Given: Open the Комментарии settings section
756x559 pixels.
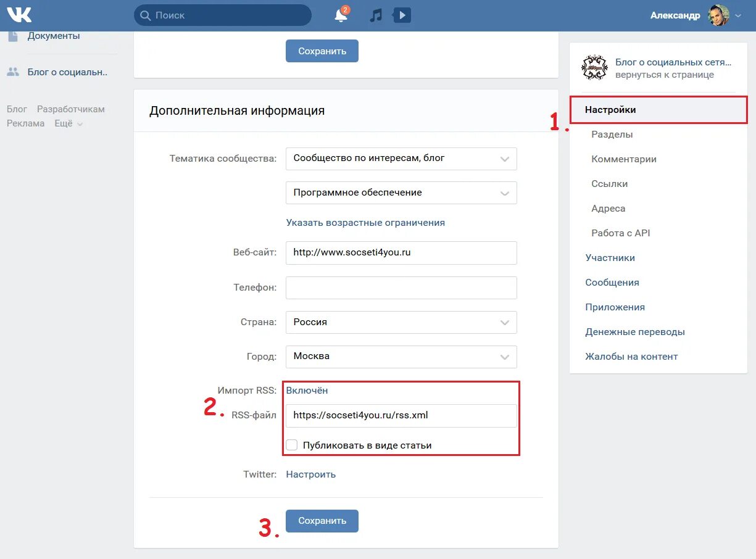Looking at the screenshot, I should coord(624,159).
